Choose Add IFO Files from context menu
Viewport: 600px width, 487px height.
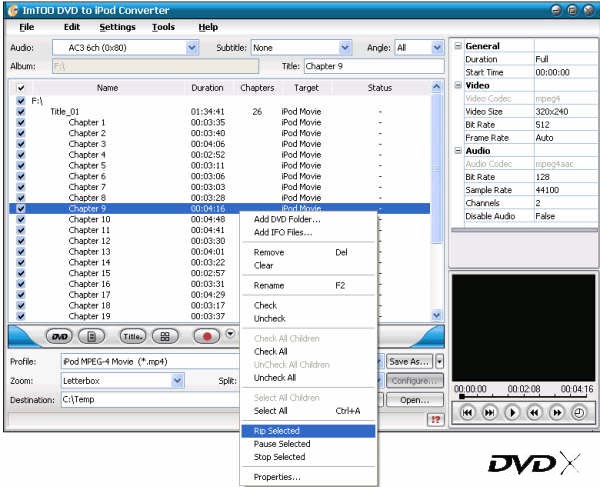coord(308,232)
